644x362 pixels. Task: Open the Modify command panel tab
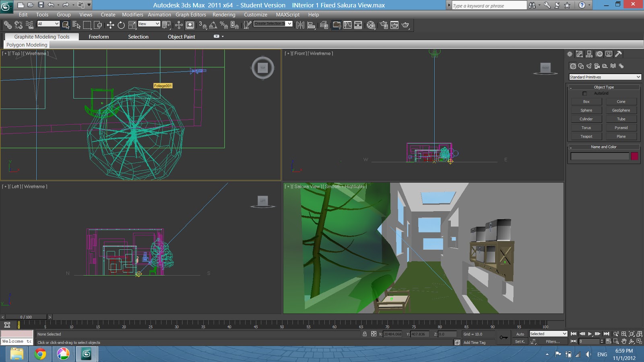(580, 54)
